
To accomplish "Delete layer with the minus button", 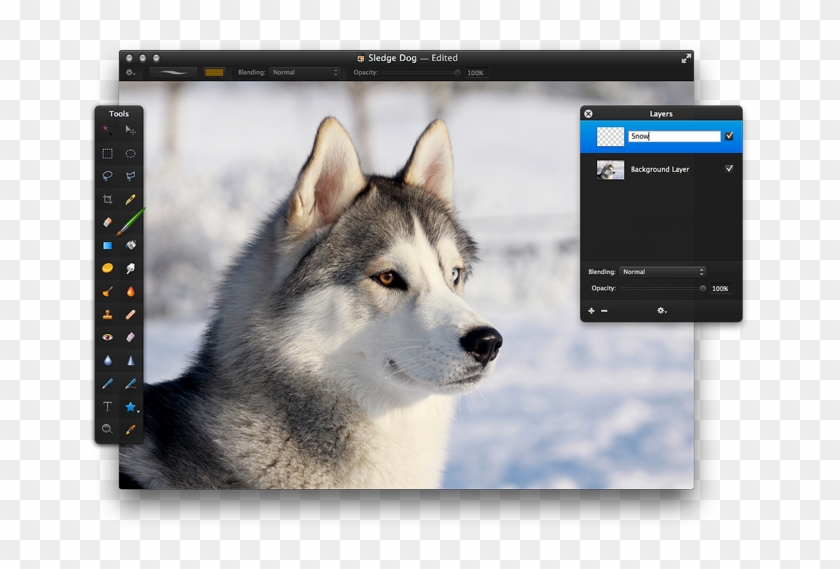I will [604, 311].
